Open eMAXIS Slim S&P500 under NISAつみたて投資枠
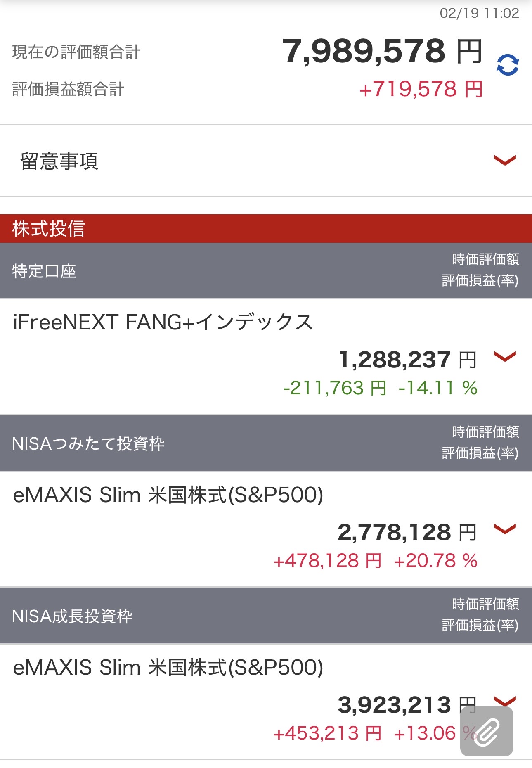The image size is (532, 768). (168, 495)
